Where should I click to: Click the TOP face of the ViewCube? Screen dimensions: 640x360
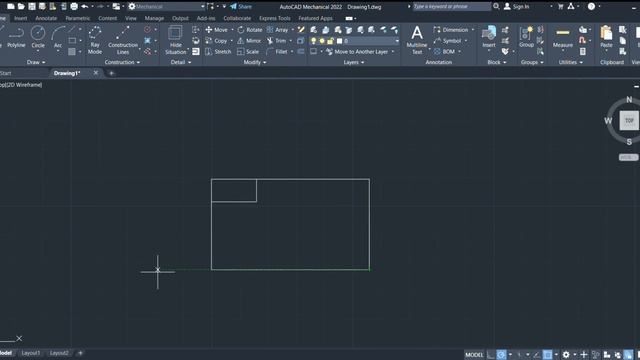tap(629, 120)
